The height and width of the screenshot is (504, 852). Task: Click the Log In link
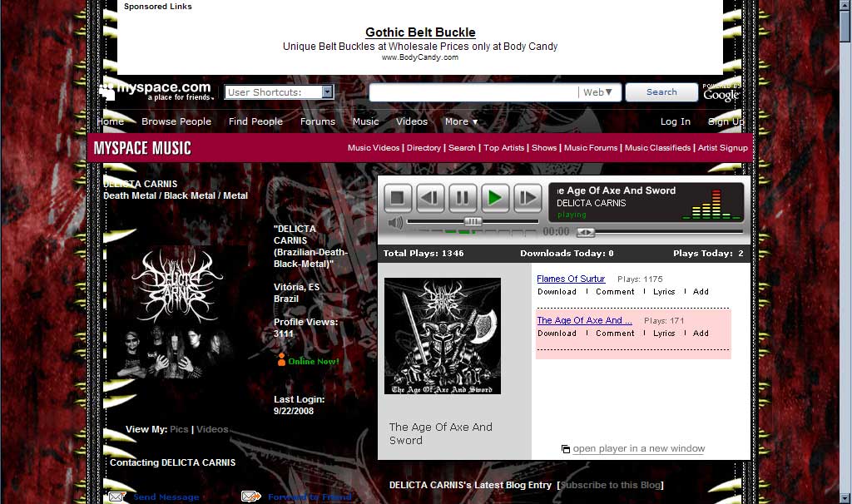point(676,121)
